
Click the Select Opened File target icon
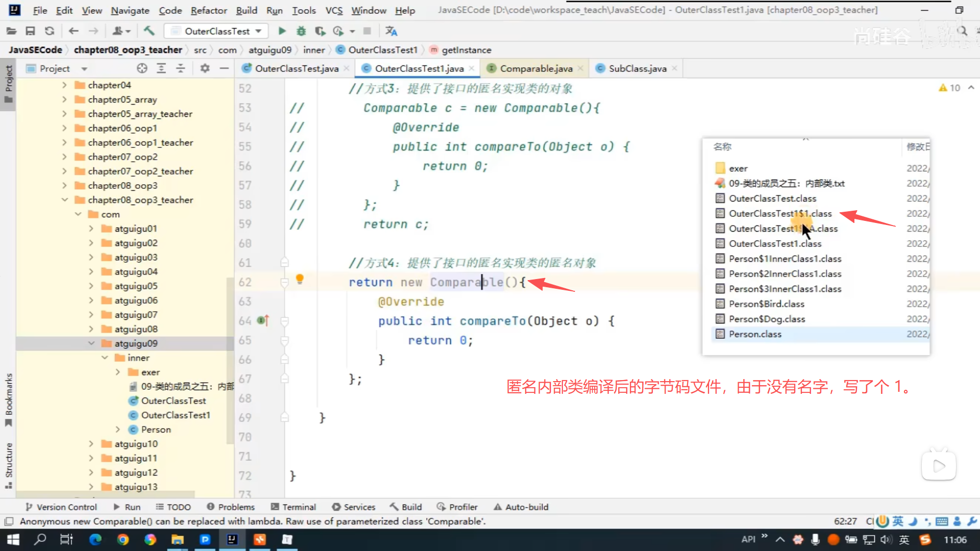pyautogui.click(x=142, y=68)
